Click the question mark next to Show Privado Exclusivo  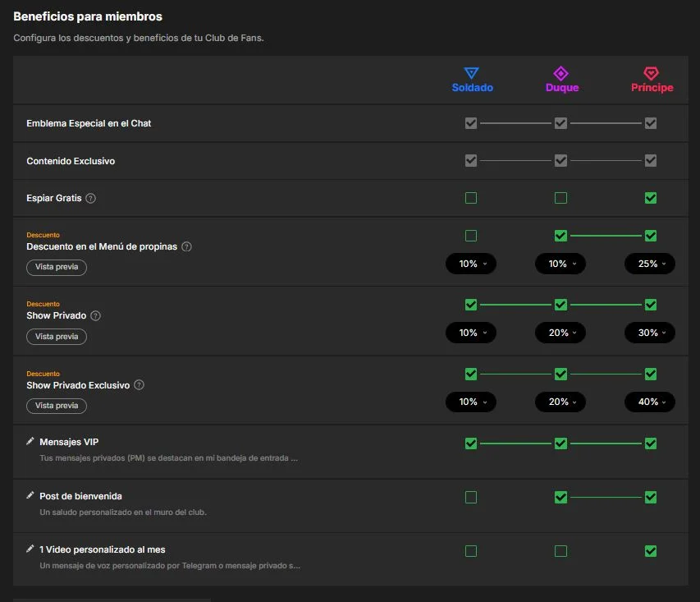coord(140,385)
